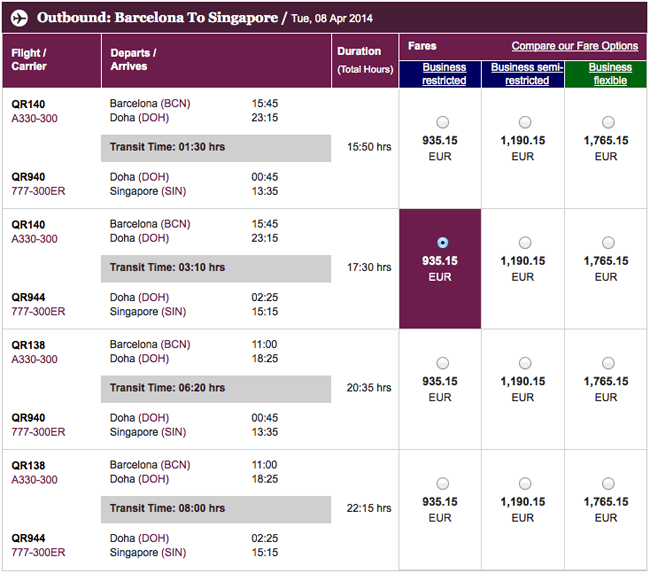Click 1,765.15 price in the 22:15 hrs itinerary
650x573 pixels.
[x=606, y=502]
